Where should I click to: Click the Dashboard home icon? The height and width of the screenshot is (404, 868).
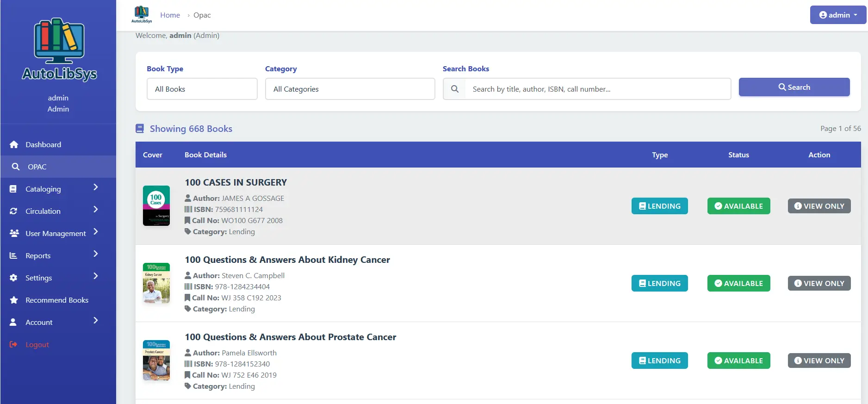click(x=14, y=144)
